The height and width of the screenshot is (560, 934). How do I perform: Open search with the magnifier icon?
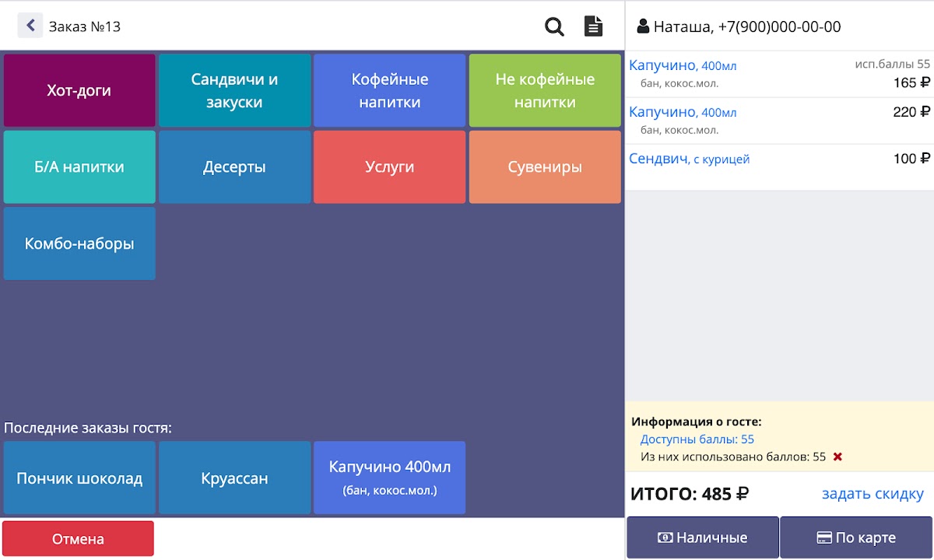(x=554, y=26)
